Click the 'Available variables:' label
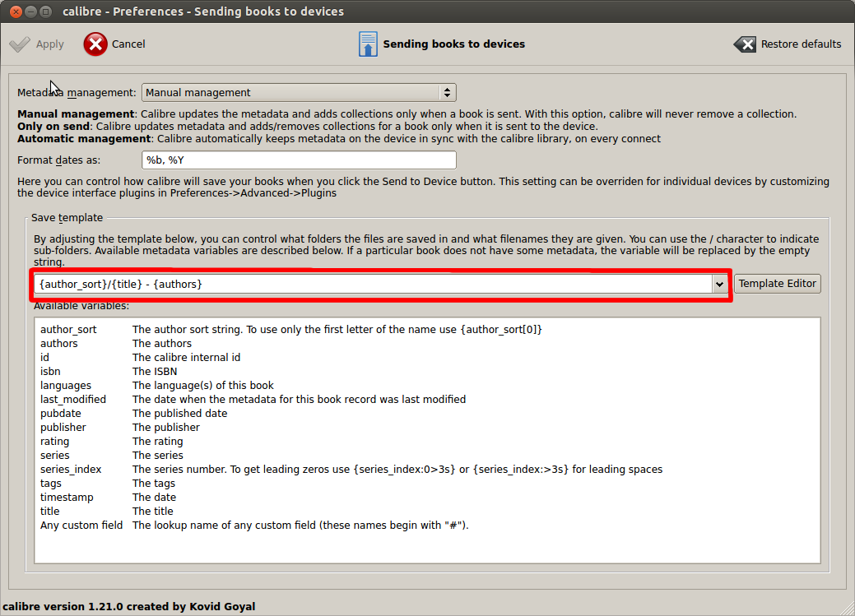 (81, 306)
